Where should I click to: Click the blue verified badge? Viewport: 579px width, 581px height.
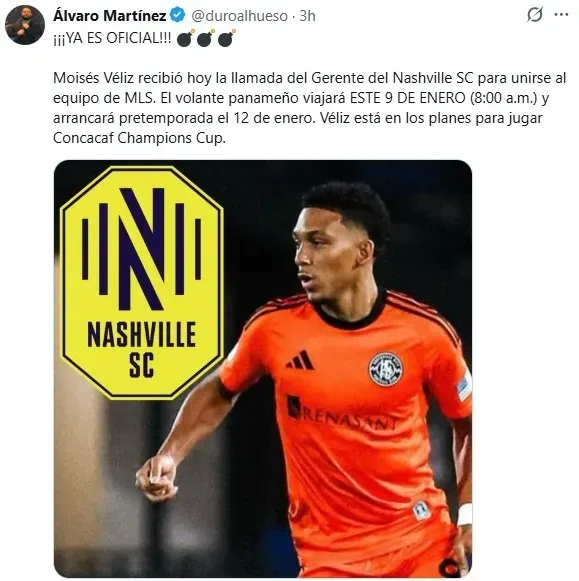(x=177, y=16)
